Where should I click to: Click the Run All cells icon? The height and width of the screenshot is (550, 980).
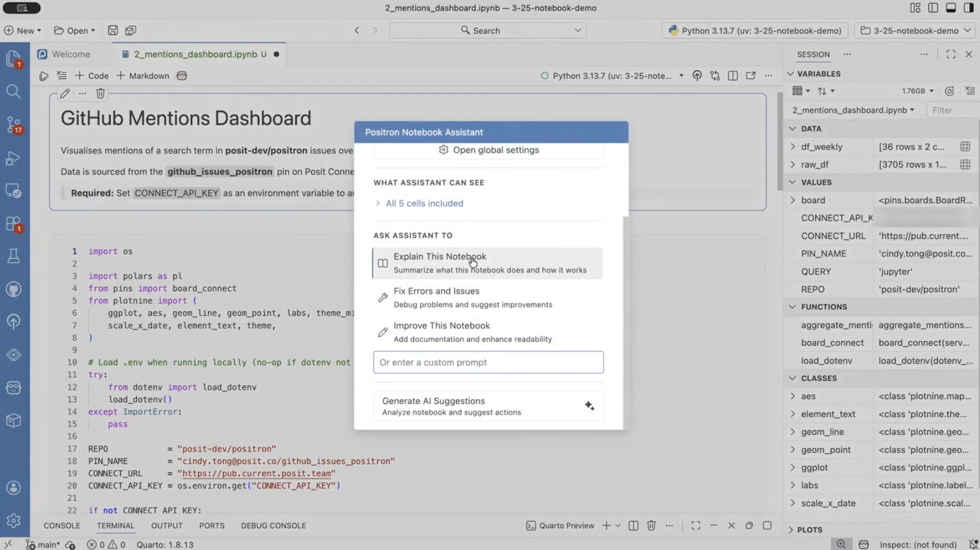(x=44, y=76)
